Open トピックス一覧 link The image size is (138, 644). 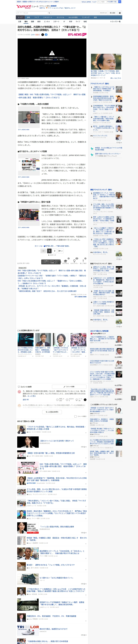click(x=115, y=21)
